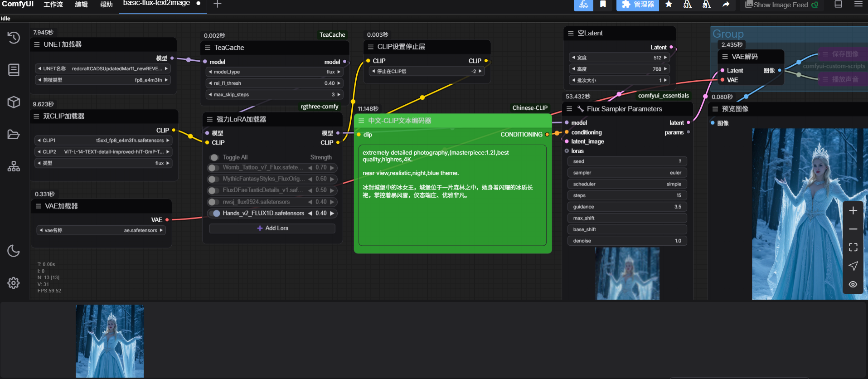Open the 剪枝类型 fp8_e4m3fn dropdown
The height and width of the screenshot is (379, 868).
[x=103, y=80]
